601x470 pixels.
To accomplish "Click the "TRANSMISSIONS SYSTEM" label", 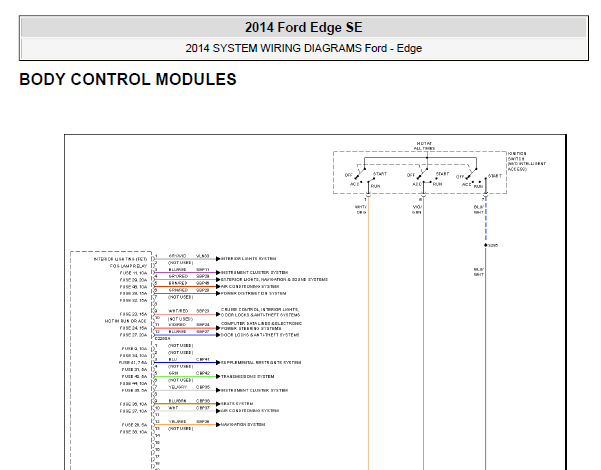I will tap(248, 376).
